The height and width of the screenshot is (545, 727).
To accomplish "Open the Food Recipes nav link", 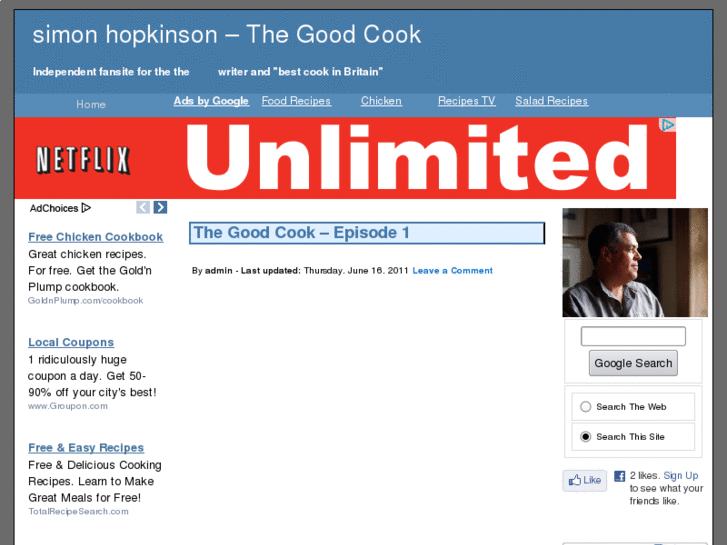I will 296,101.
